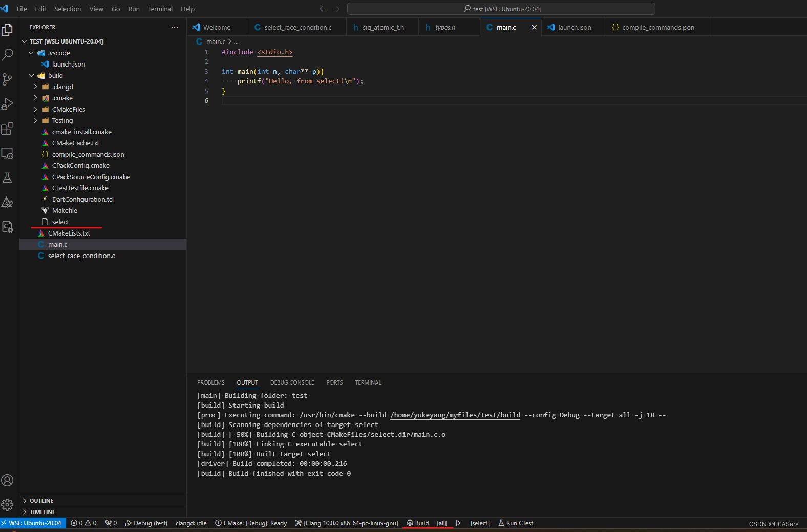Choose the [select] launch target
Image resolution: width=807 pixels, height=532 pixels.
click(x=480, y=523)
